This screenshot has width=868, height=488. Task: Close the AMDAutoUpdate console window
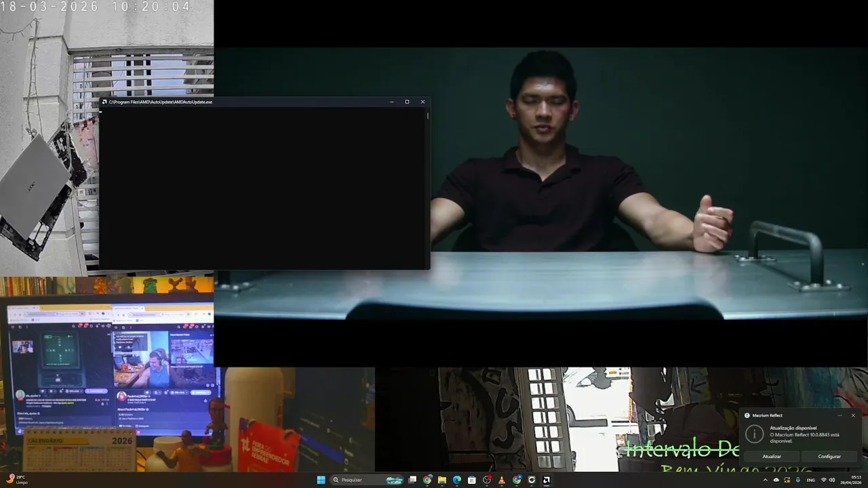point(422,102)
